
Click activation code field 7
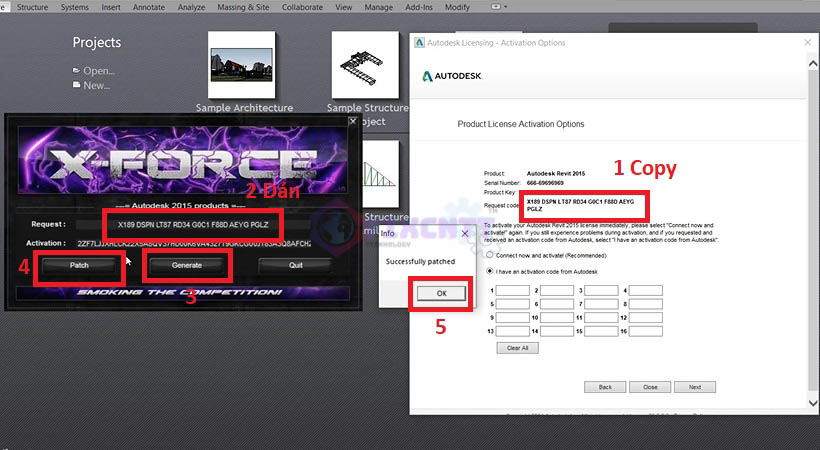click(601, 304)
